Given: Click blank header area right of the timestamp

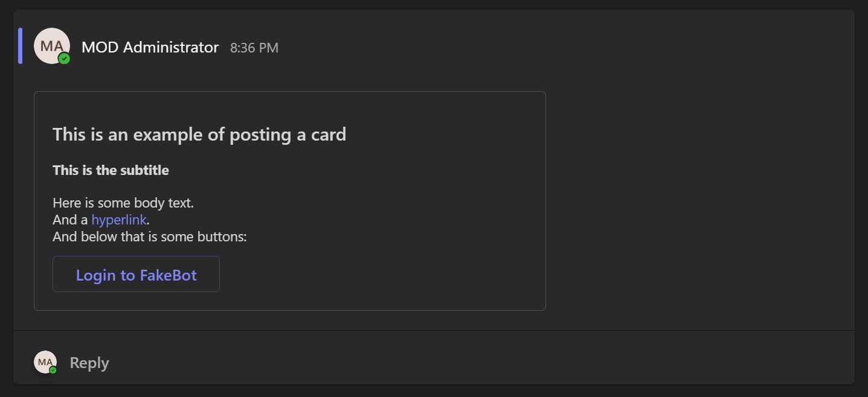Looking at the screenshot, I should [x=565, y=47].
